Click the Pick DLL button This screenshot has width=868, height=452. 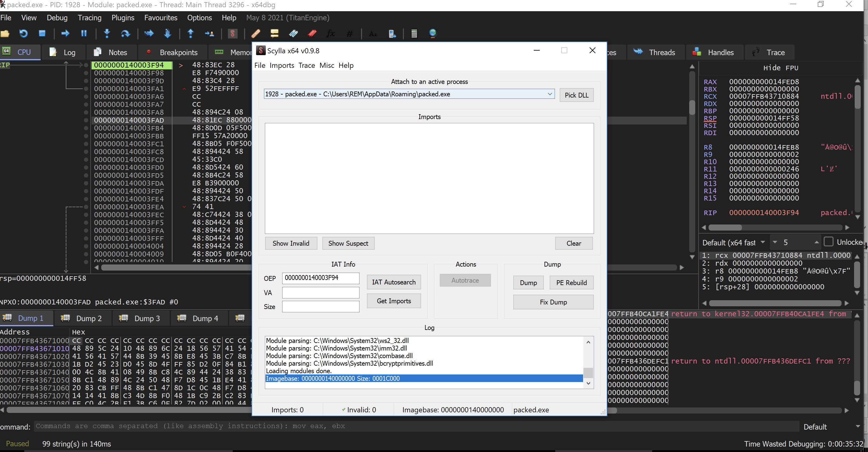[x=576, y=95]
